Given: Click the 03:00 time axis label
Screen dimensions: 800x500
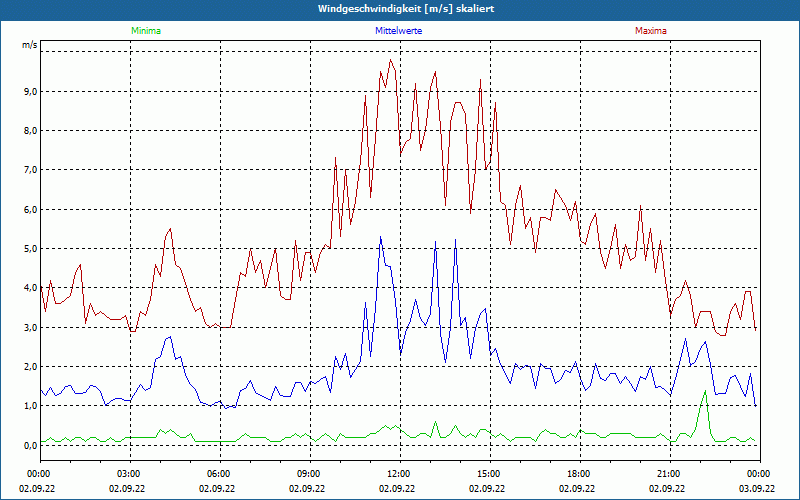Looking at the screenshot, I should click(x=129, y=473).
